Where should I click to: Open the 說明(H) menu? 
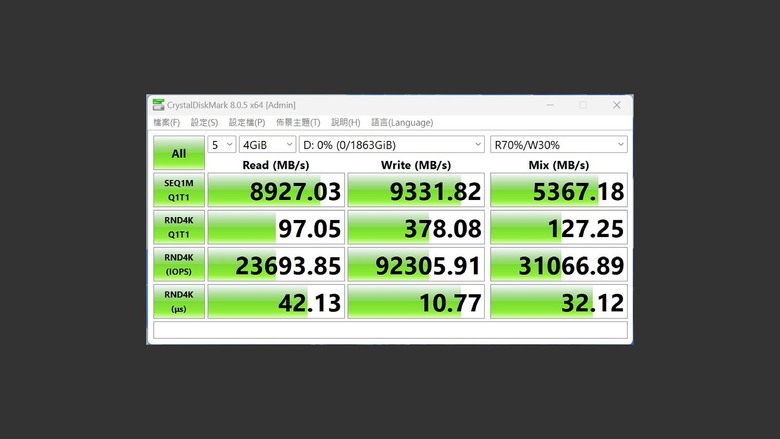tap(345, 122)
